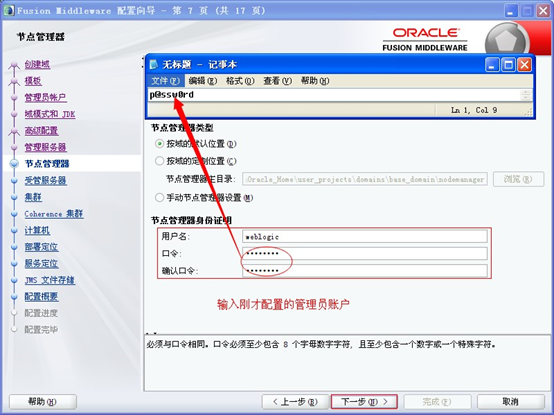Click the Fusion Middleware wizard title icon
The width and height of the screenshot is (554, 415).
click(9, 10)
